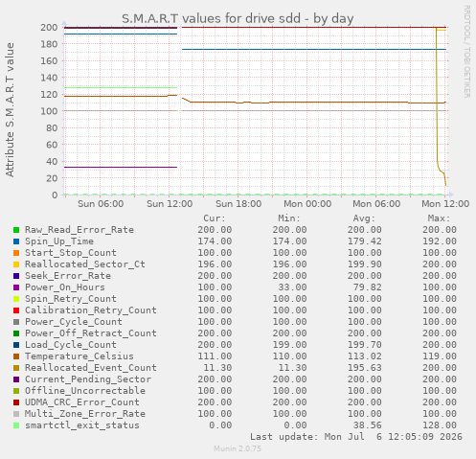Viewport: 476px width, 459px height.
Task: Click the Sun 12:00 x-axis label
Action: tap(170, 204)
